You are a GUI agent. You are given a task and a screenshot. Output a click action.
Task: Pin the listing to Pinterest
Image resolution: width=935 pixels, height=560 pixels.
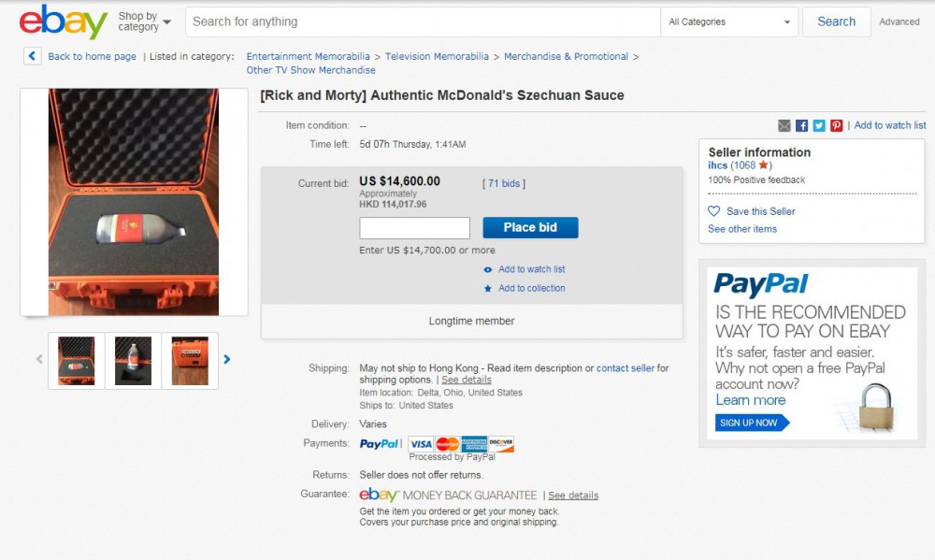coord(836,124)
